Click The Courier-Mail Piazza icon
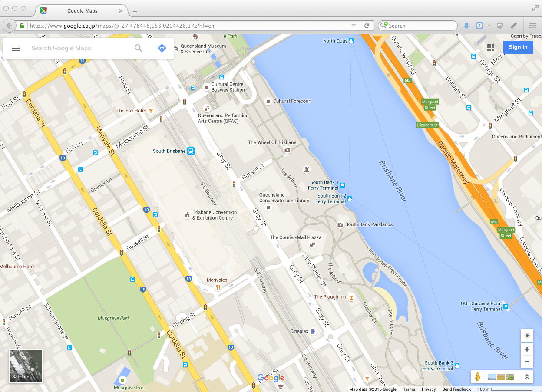 click(x=311, y=245)
